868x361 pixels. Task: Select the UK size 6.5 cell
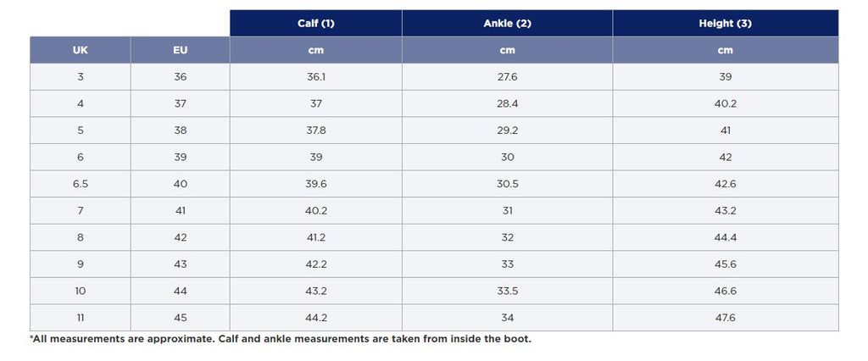(x=81, y=184)
